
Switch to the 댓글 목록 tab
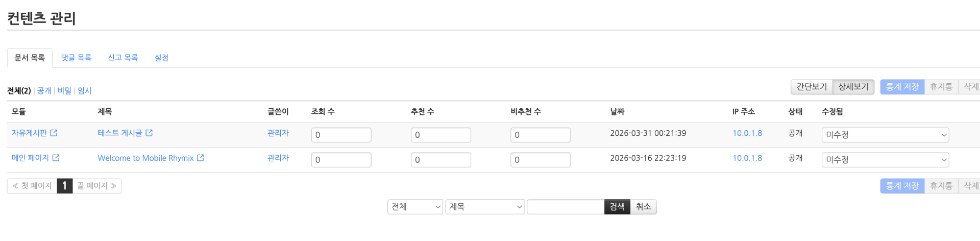pos(76,58)
